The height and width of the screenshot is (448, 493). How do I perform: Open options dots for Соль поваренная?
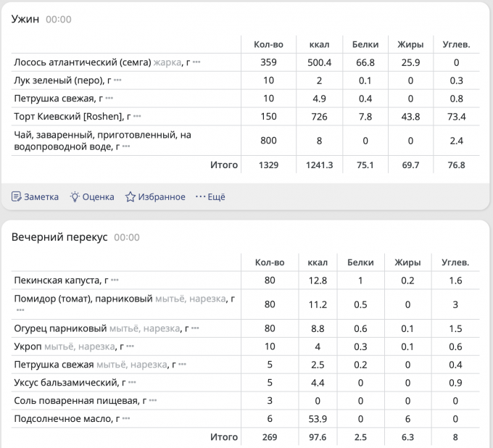[153, 400]
